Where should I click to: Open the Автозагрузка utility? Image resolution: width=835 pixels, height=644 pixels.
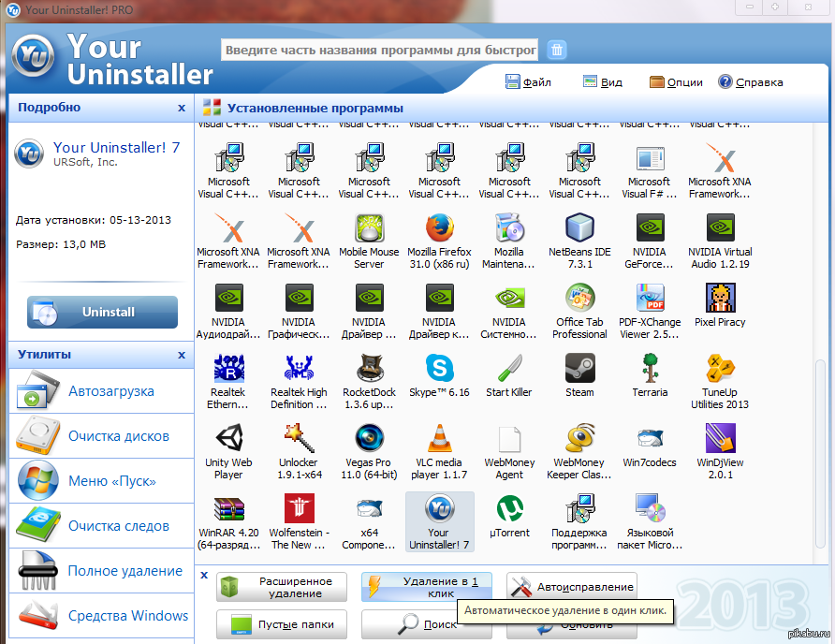[110, 391]
